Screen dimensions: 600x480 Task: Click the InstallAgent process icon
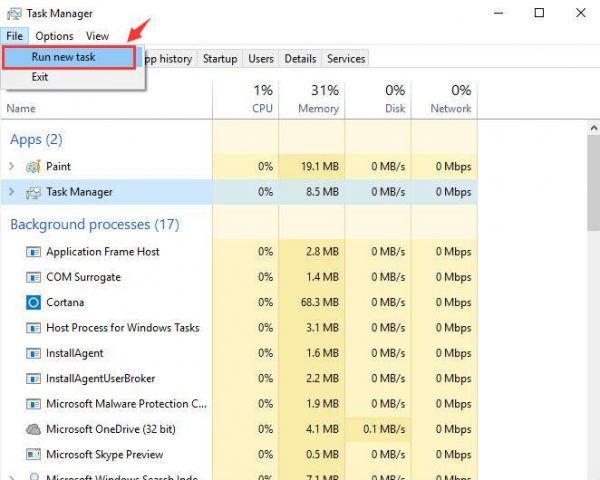tap(33, 353)
